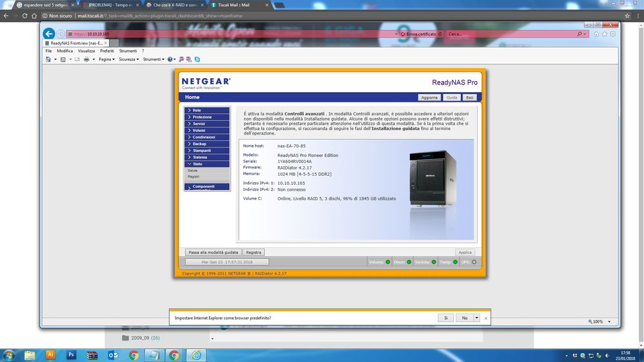
Task: Click Chrome home icon
Action: [x=34, y=15]
